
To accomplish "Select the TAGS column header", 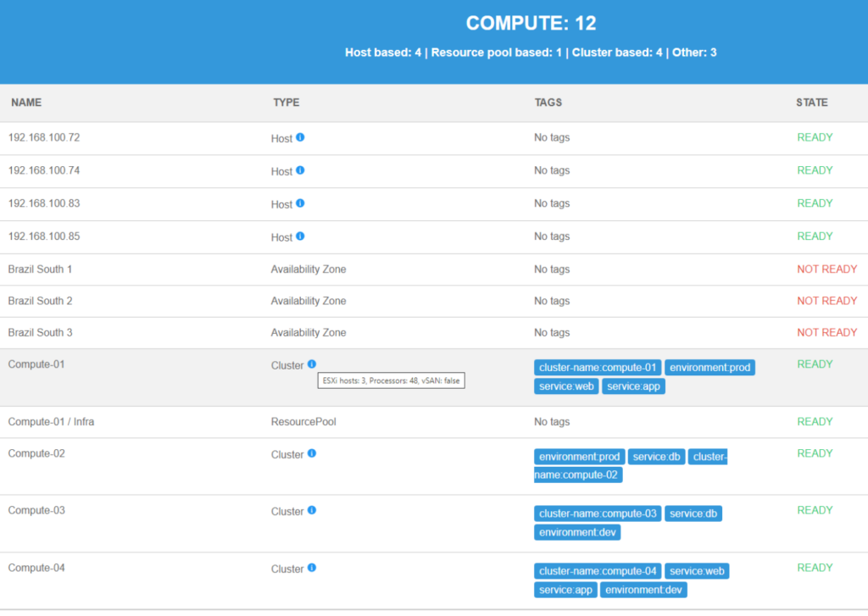I will tap(548, 103).
